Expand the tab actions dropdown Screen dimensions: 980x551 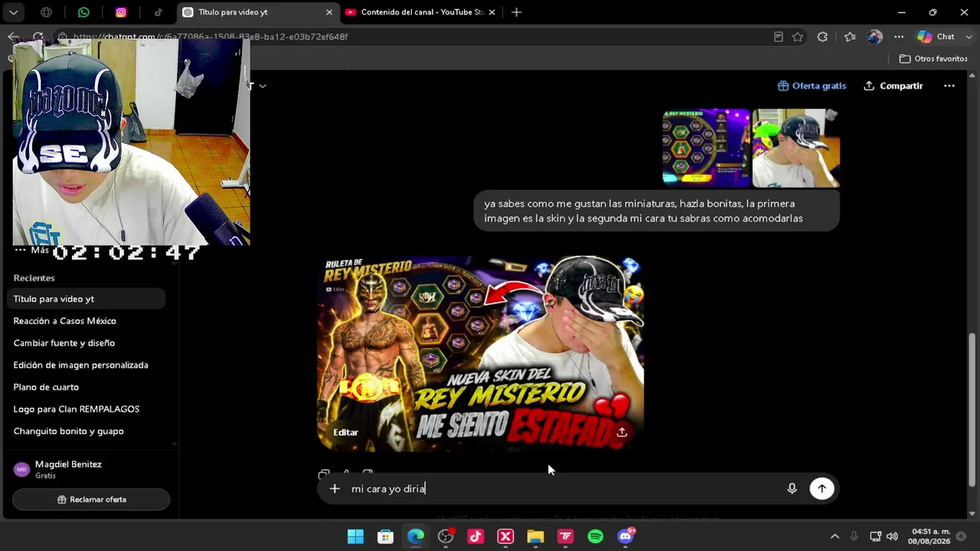point(14,12)
